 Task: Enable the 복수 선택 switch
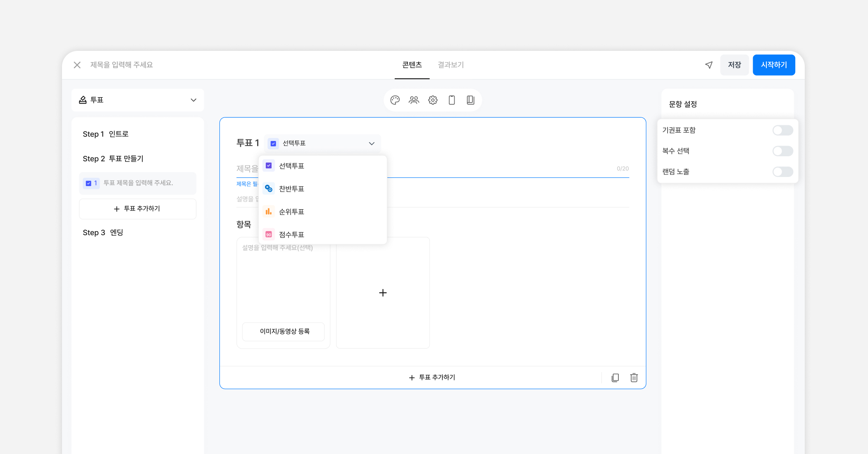point(782,151)
